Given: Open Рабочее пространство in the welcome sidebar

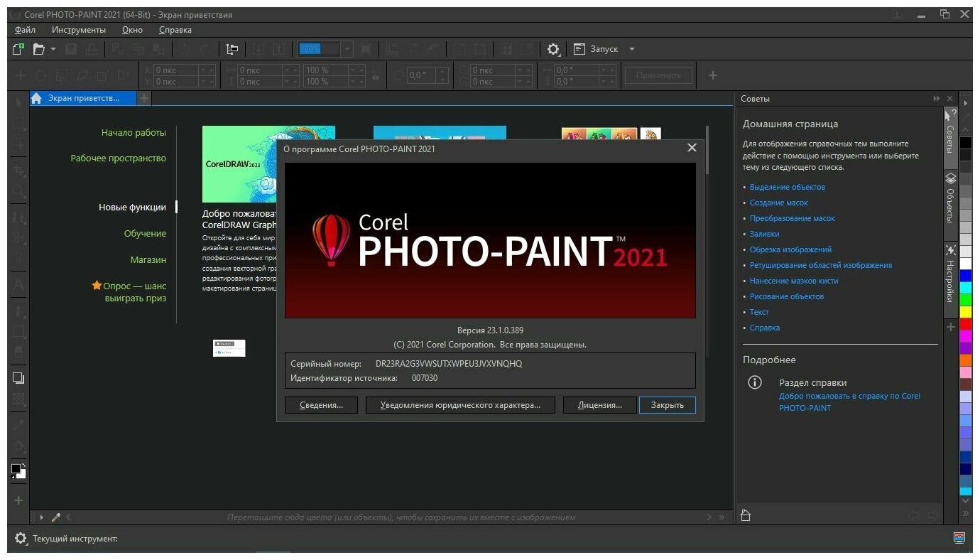Looking at the screenshot, I should (x=119, y=158).
